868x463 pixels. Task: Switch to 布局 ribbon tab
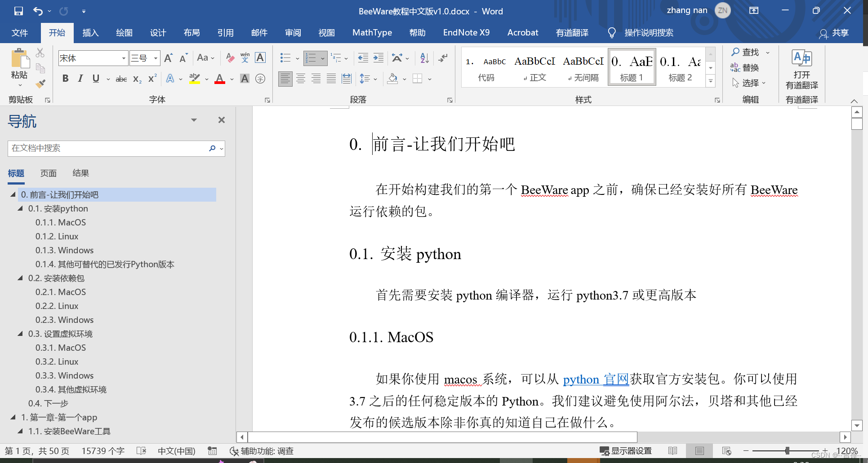(x=192, y=33)
